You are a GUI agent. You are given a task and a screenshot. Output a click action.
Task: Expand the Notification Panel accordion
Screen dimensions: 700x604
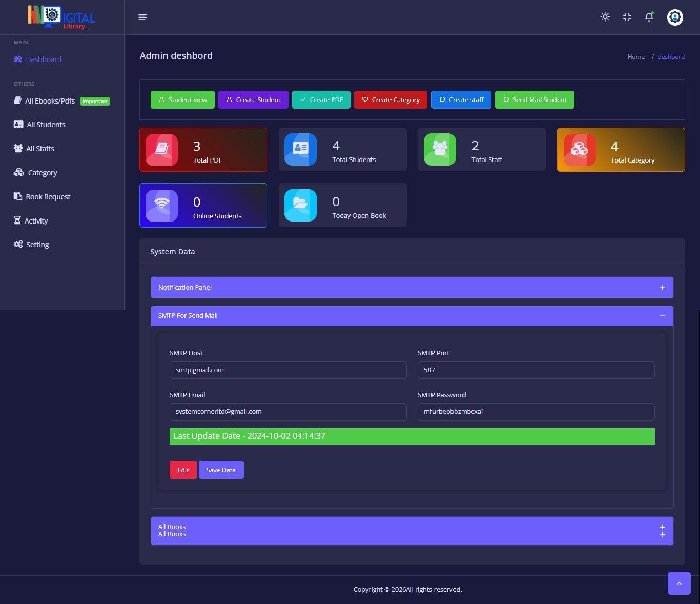point(412,288)
